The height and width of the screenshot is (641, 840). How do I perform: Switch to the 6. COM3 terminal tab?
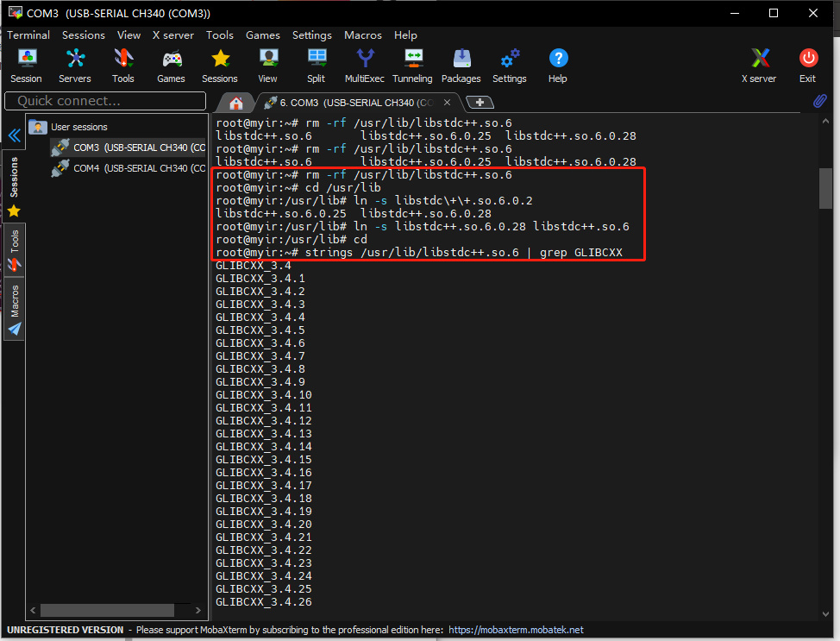coord(356,103)
